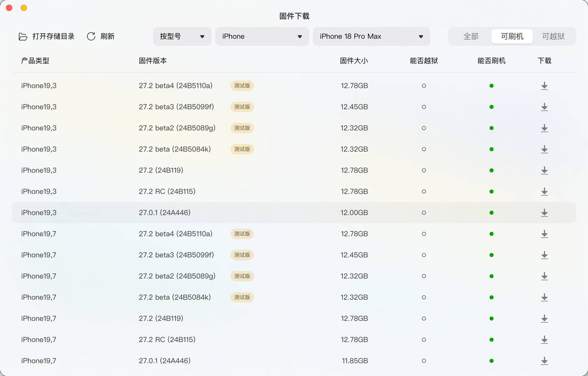Download iPhone19,3 27.2 beta3 firmware
The height and width of the screenshot is (376, 588).
click(x=544, y=107)
